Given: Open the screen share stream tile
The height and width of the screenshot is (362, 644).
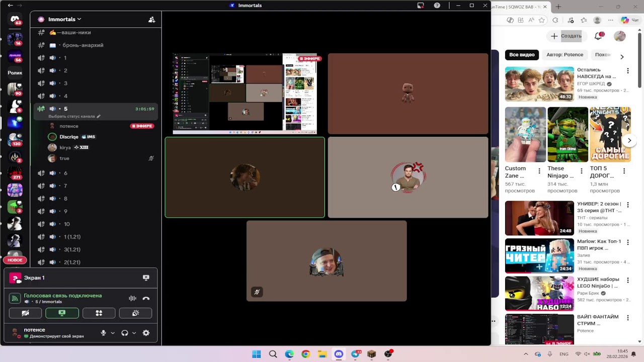Looking at the screenshot, I should pos(245,94).
